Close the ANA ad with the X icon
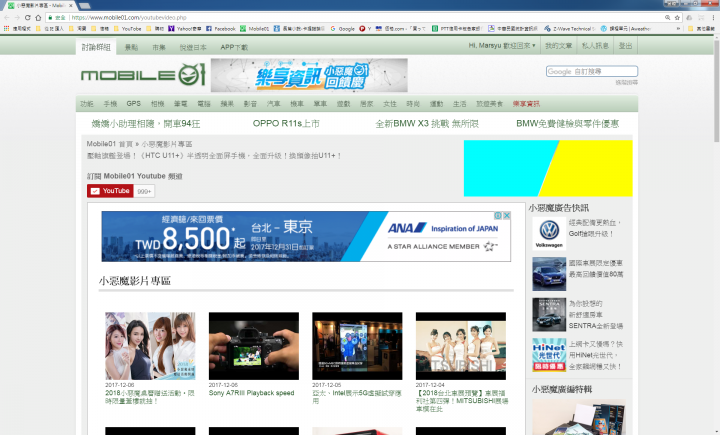The image size is (720, 435). pos(506,215)
